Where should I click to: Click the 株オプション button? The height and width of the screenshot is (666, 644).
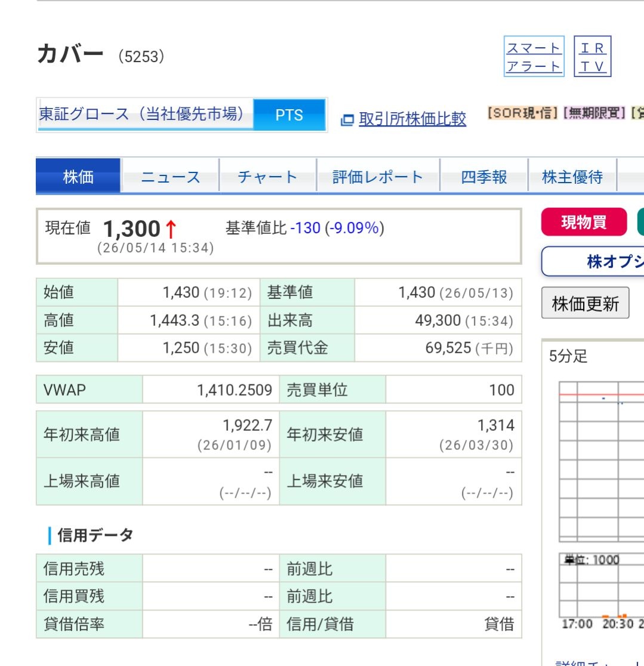click(x=593, y=261)
